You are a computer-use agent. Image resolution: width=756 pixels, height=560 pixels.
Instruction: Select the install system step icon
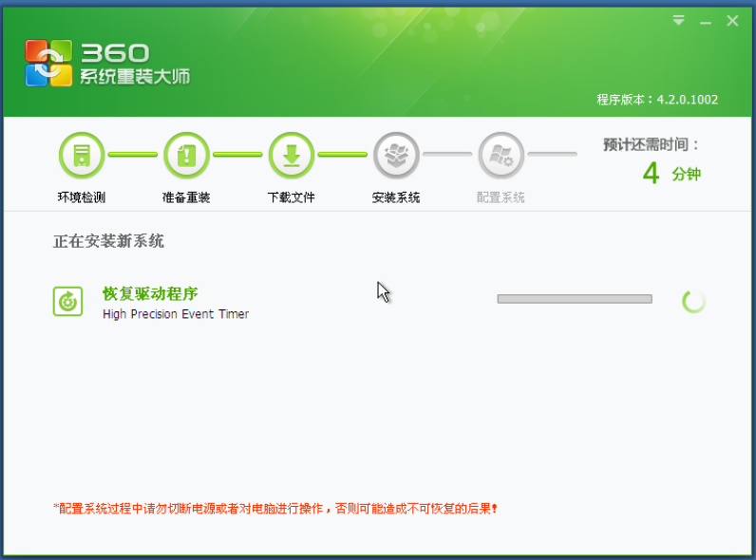pos(396,155)
